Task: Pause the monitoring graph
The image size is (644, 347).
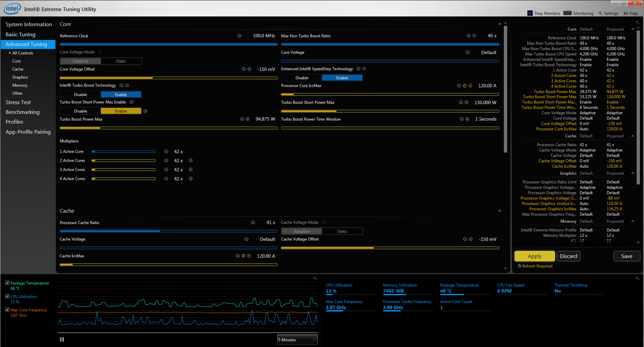Action: point(62,340)
